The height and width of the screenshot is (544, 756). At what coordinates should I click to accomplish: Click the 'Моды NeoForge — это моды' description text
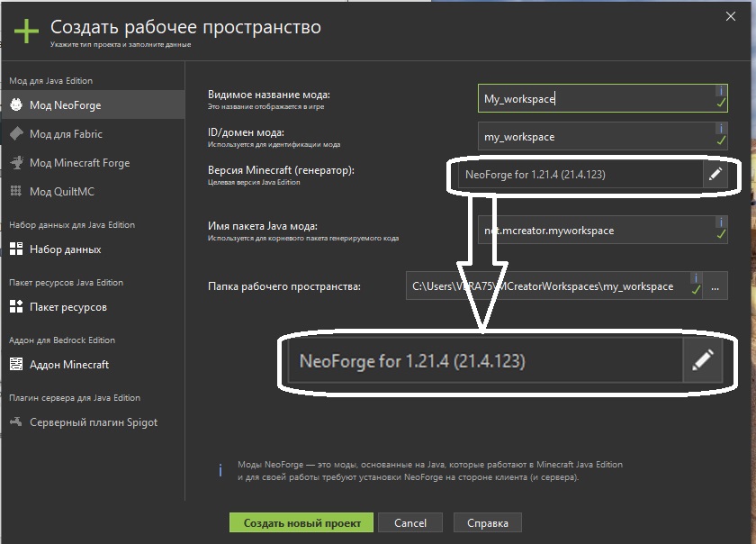[430, 471]
